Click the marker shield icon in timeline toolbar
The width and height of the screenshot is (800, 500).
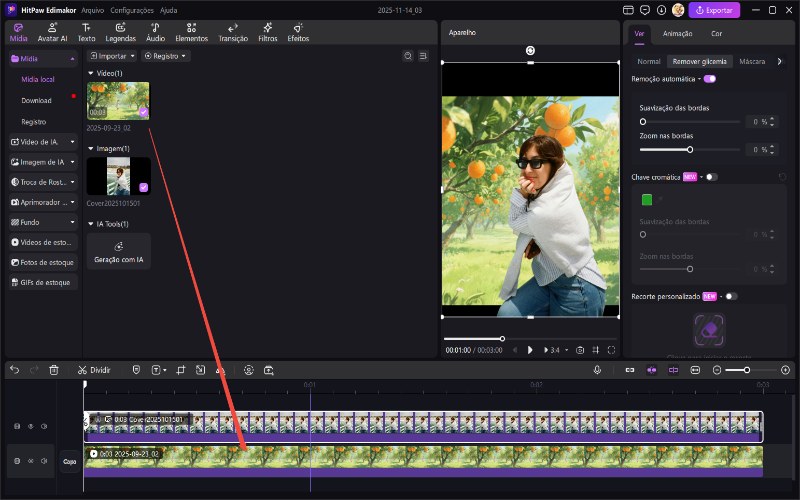pos(136,370)
